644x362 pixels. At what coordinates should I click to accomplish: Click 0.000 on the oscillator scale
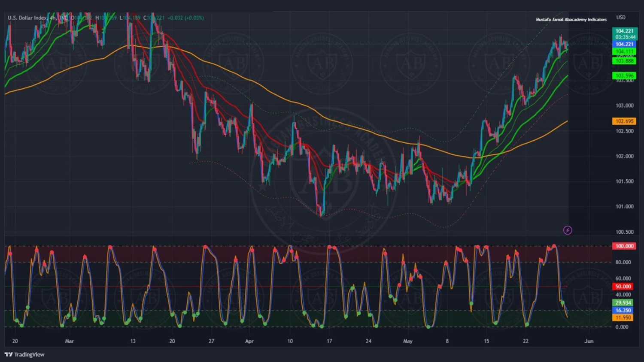click(x=622, y=327)
